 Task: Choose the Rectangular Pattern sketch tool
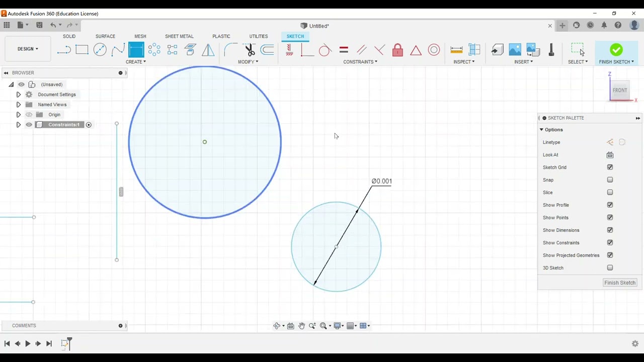173,50
